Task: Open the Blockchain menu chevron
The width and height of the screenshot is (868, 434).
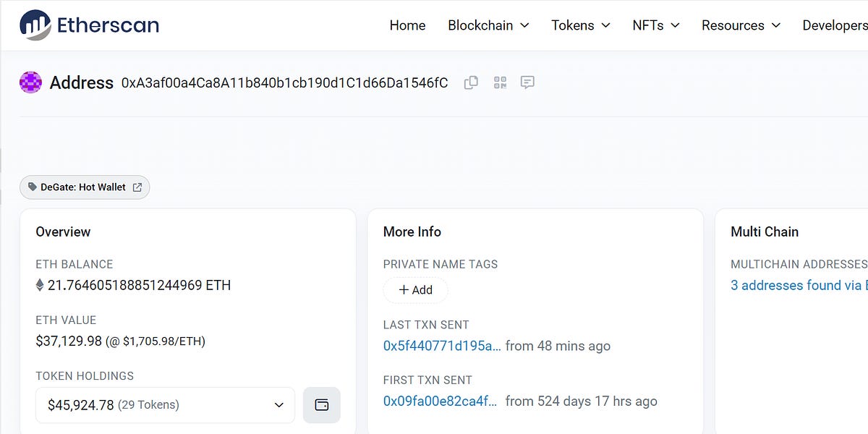Action: [526, 25]
